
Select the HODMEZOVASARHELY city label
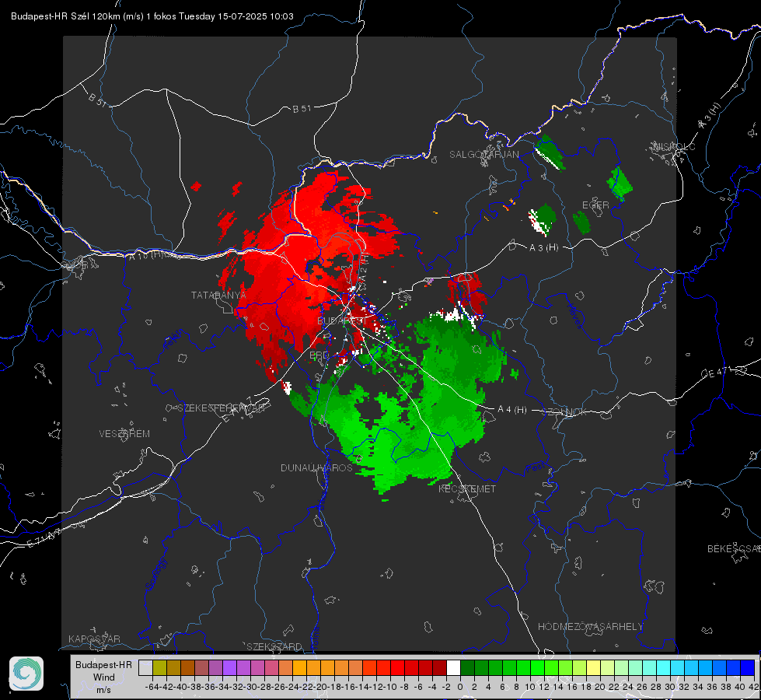click(x=590, y=627)
